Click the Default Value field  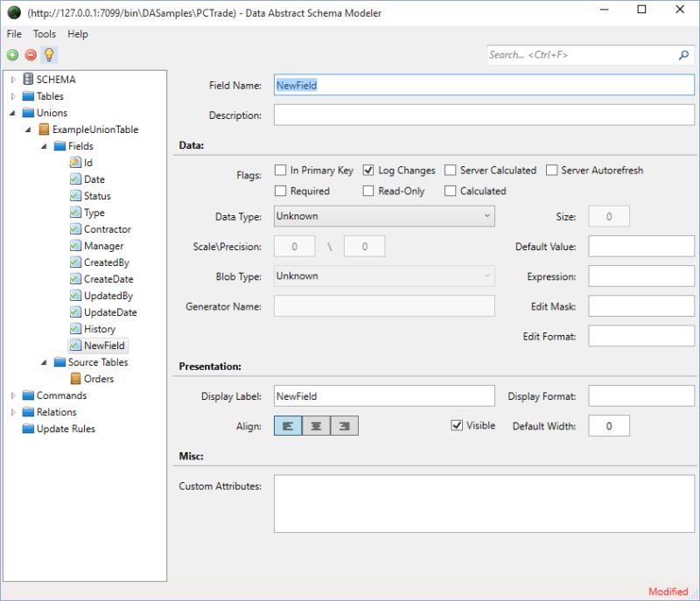[641, 247]
